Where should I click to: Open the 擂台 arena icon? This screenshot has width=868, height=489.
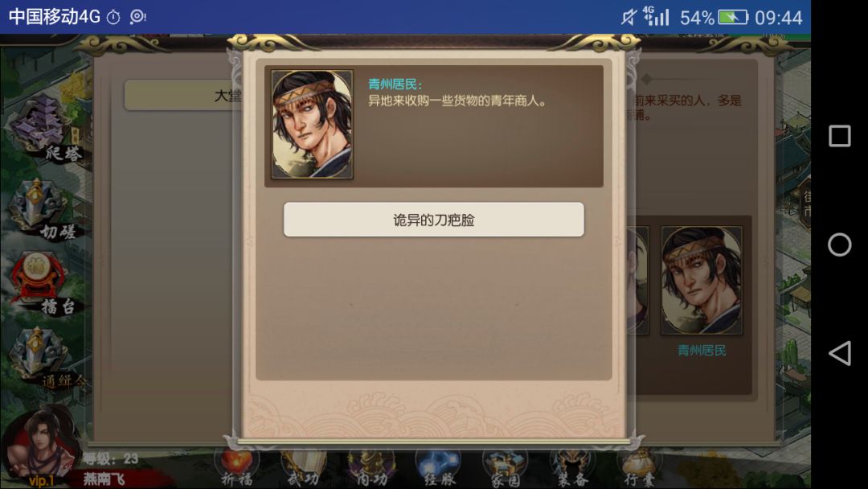point(44,284)
